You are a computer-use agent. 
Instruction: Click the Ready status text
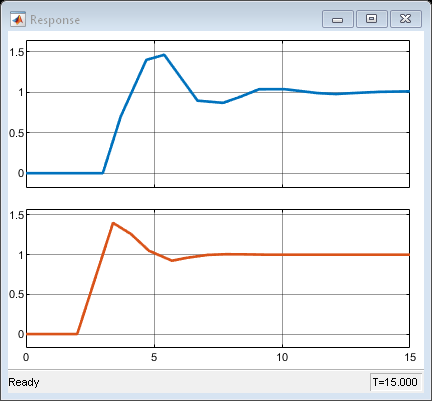24,382
